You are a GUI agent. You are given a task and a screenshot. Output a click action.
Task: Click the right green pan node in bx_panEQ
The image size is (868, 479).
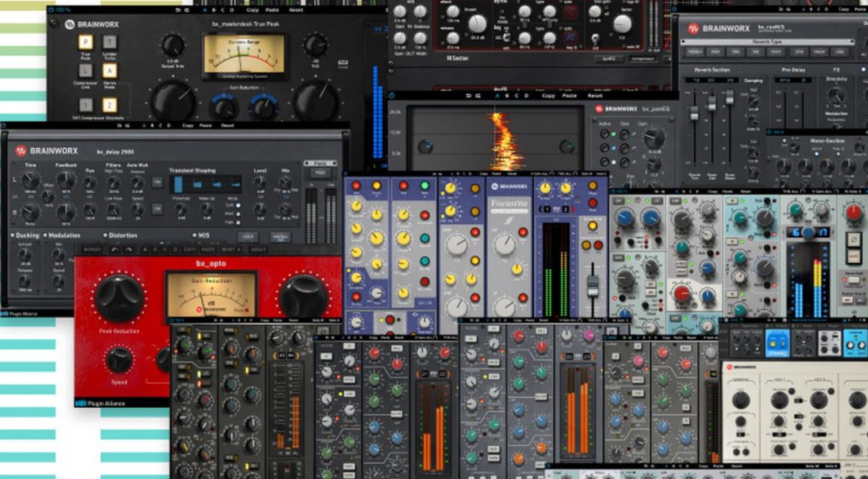[566, 147]
